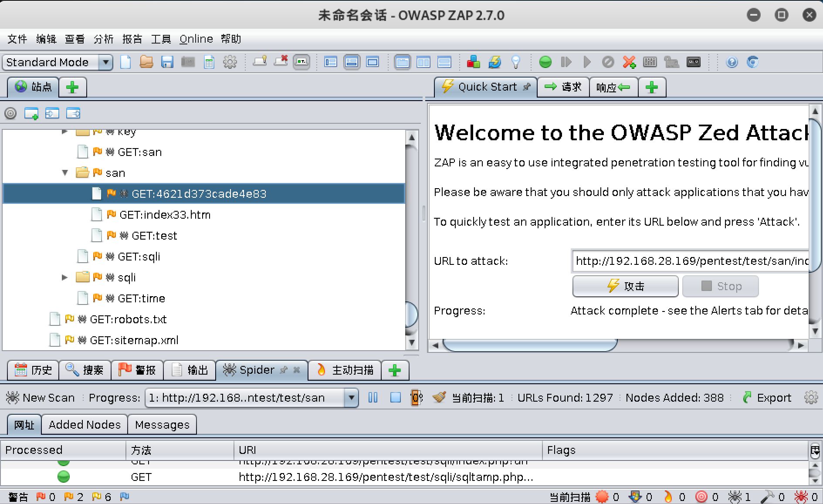Click the blue question mark help icon
823x504 pixels.
732,62
